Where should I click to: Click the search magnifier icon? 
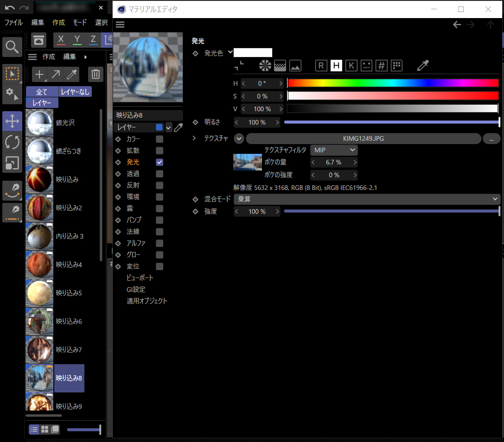[x=12, y=47]
